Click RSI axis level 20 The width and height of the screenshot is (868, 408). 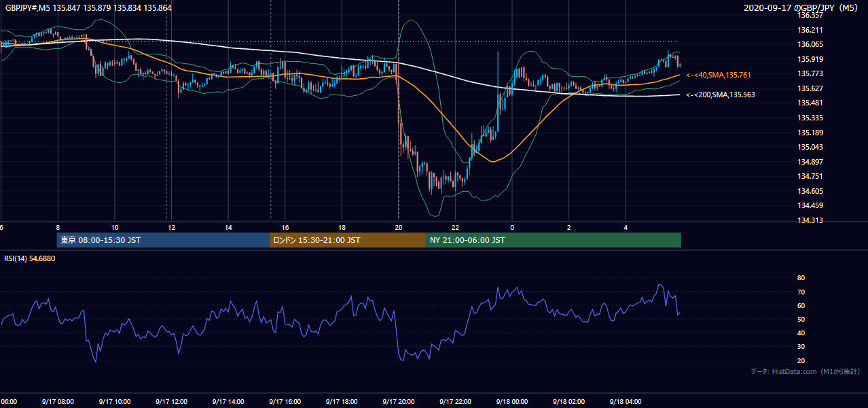click(x=801, y=360)
